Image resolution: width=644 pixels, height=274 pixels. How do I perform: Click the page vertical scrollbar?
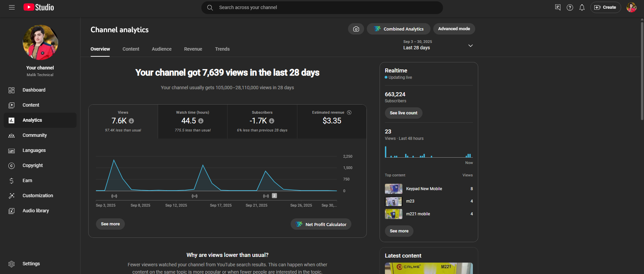(642, 70)
